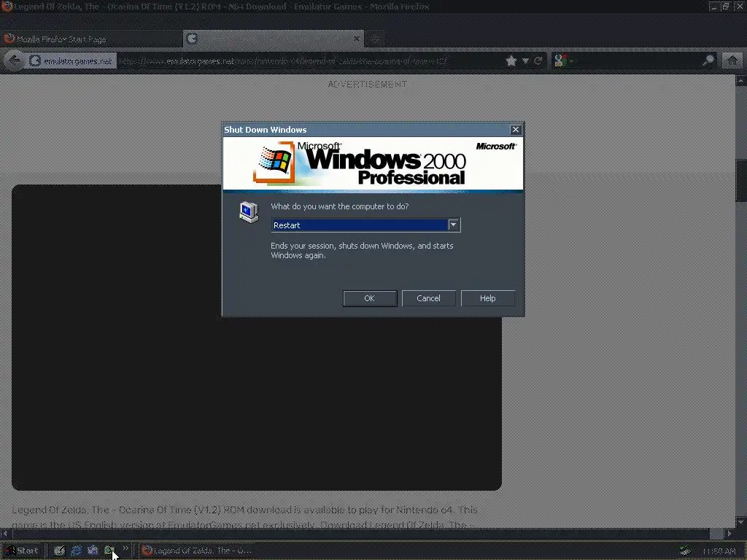The width and height of the screenshot is (747, 560).
Task: Open a new tab with plus button
Action: point(375,39)
